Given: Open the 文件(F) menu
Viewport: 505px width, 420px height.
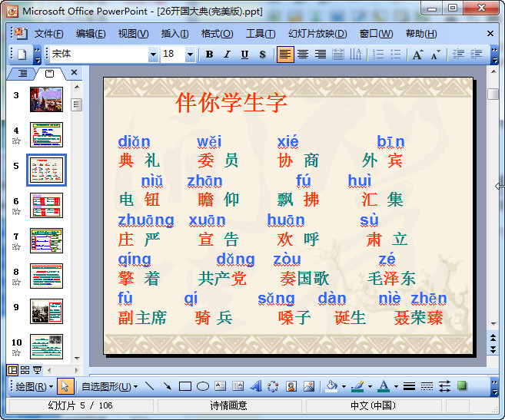Looking at the screenshot, I should tap(49, 34).
